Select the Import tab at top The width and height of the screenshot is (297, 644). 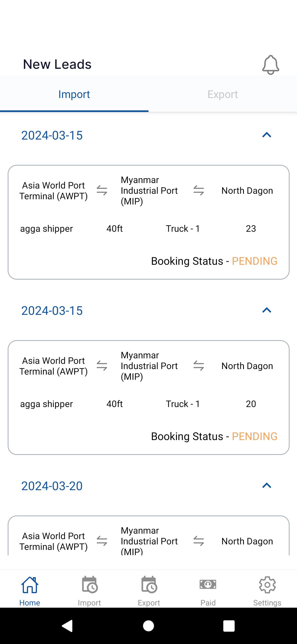74,94
